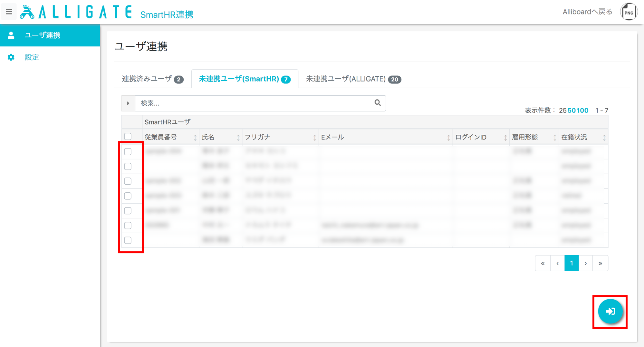
Task: Click the teal import users floating button
Action: 610,311
